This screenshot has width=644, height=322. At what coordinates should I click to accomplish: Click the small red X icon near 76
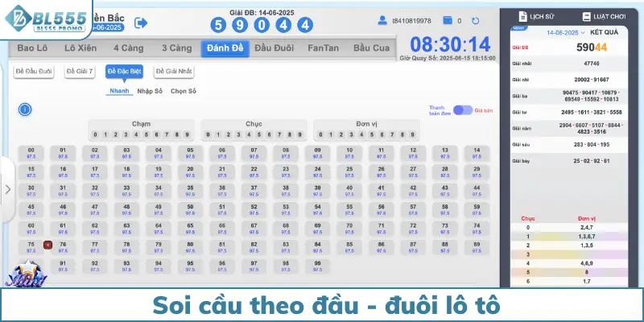[47, 244]
